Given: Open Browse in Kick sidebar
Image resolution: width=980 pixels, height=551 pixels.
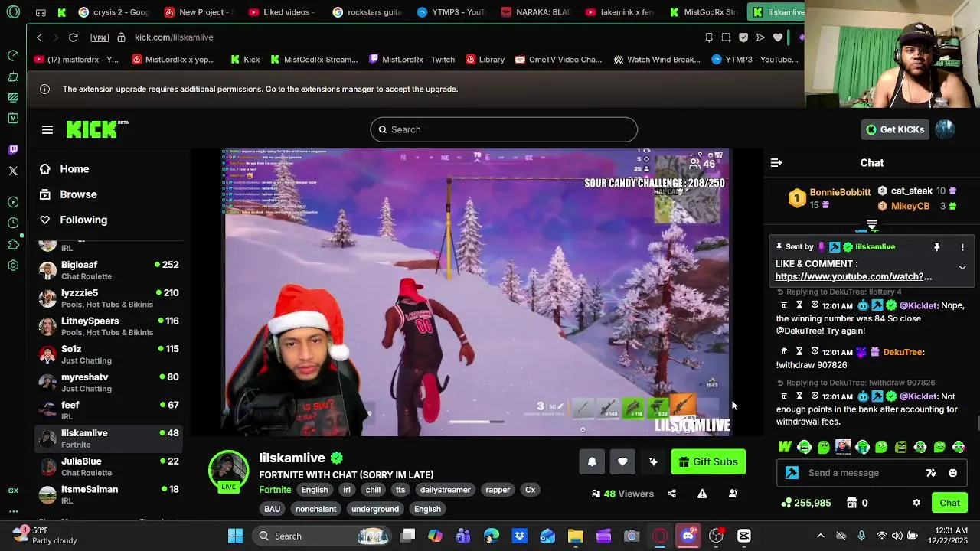Looking at the screenshot, I should [x=78, y=194].
